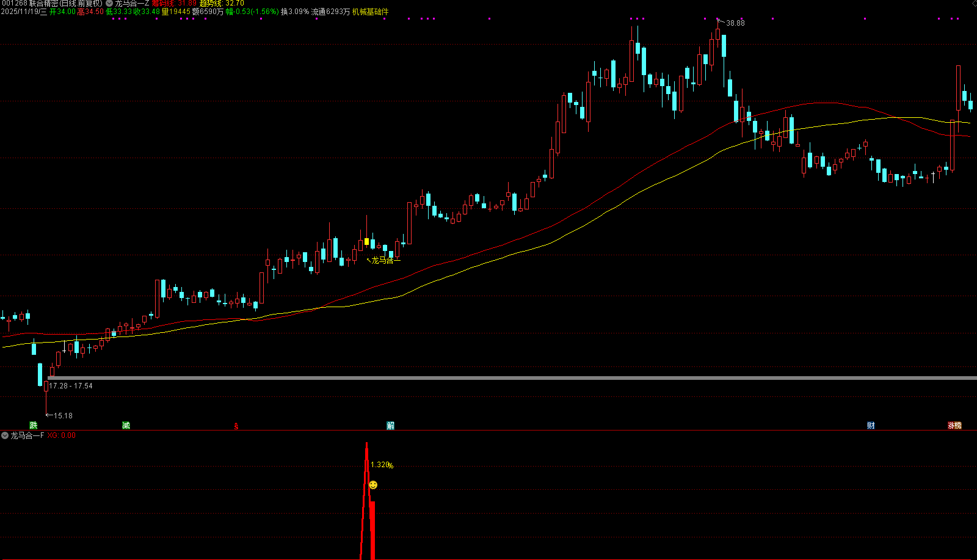Expand the 龙马合一Z indicator dropdown arrow
Image resolution: width=977 pixels, height=560 pixels.
[x=109, y=4]
